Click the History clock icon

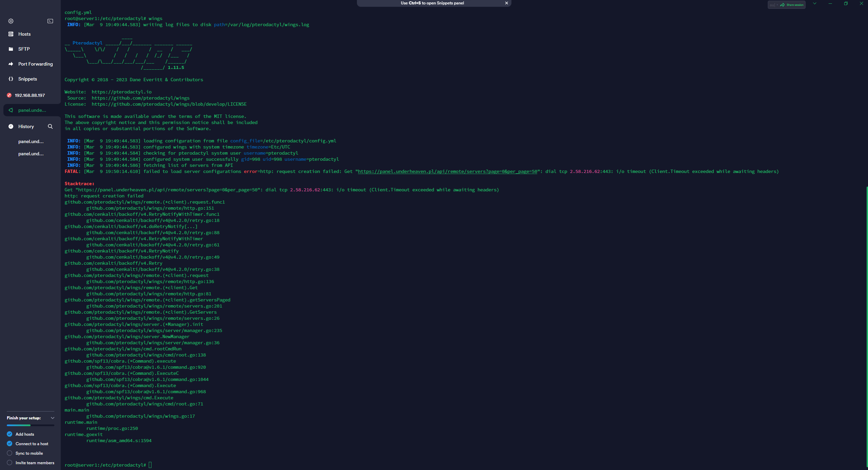tap(11, 126)
